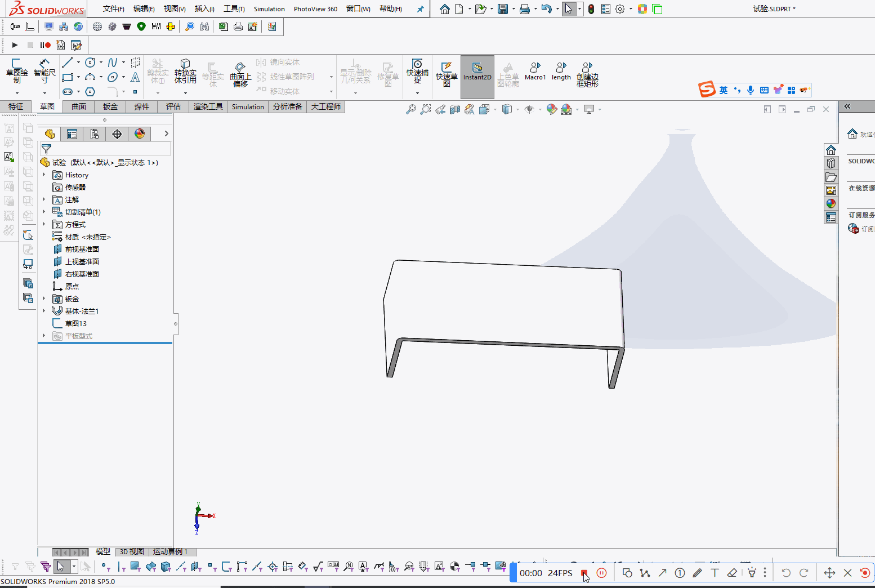Screen dimensions: 875x588
Task: Open the 工具(T) menu
Action: (234, 9)
